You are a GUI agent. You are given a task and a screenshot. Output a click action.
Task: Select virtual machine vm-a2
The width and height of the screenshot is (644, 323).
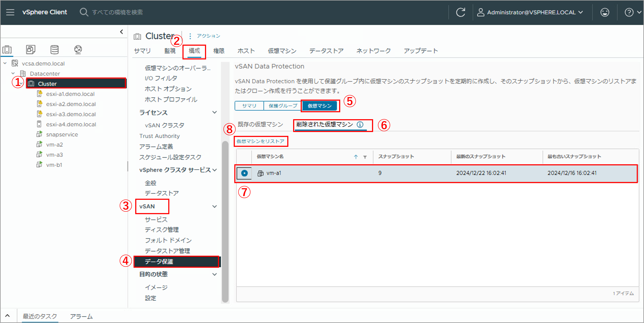54,145
